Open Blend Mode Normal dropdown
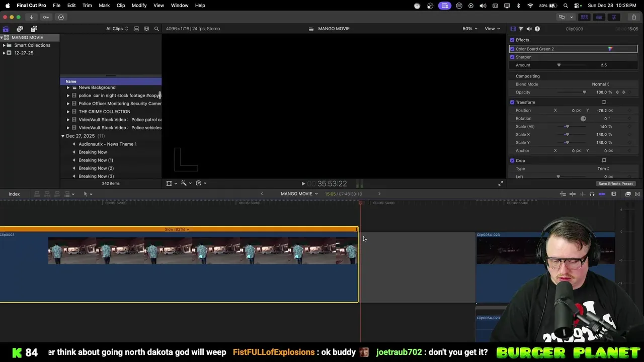This screenshot has width=644, height=362. tap(601, 84)
